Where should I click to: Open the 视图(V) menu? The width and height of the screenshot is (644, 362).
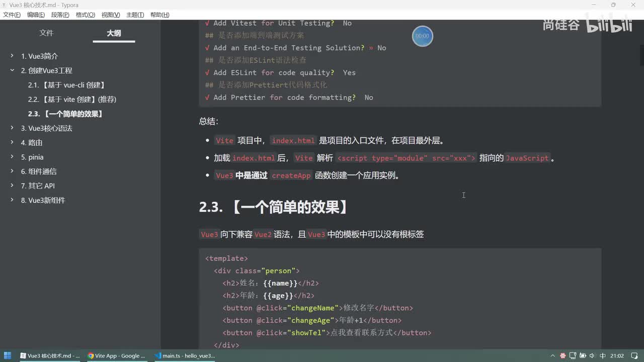[110, 15]
